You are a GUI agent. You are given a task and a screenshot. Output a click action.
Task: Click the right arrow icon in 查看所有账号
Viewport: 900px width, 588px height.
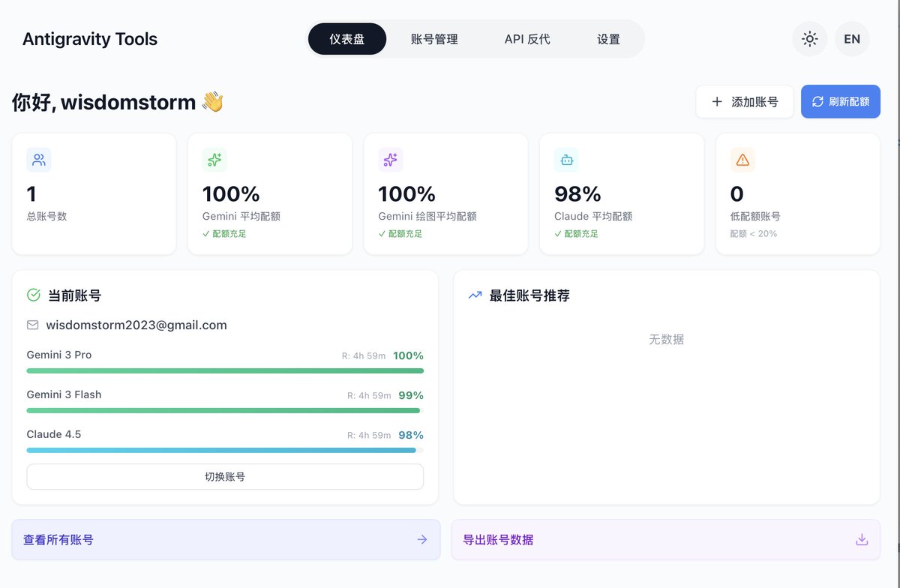[422, 539]
